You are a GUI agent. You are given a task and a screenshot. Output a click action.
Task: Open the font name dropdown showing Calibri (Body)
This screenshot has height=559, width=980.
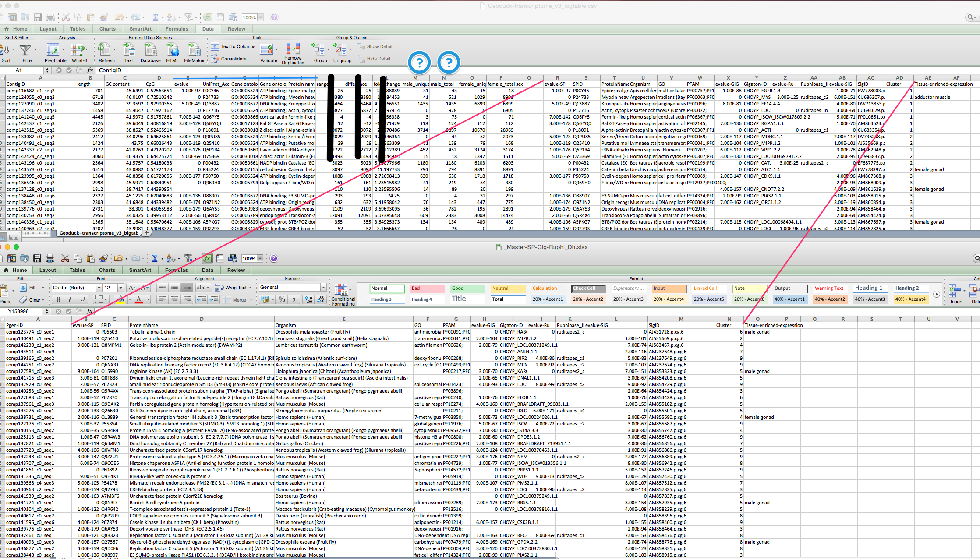click(99, 288)
